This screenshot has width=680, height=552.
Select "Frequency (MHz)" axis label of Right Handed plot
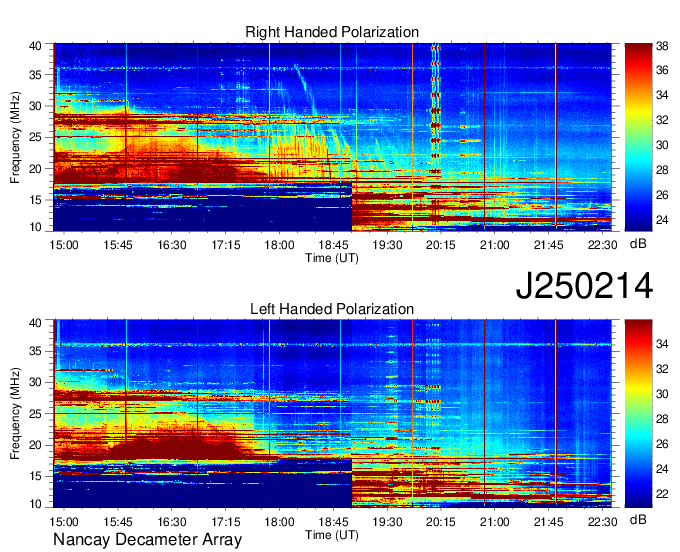15,137
